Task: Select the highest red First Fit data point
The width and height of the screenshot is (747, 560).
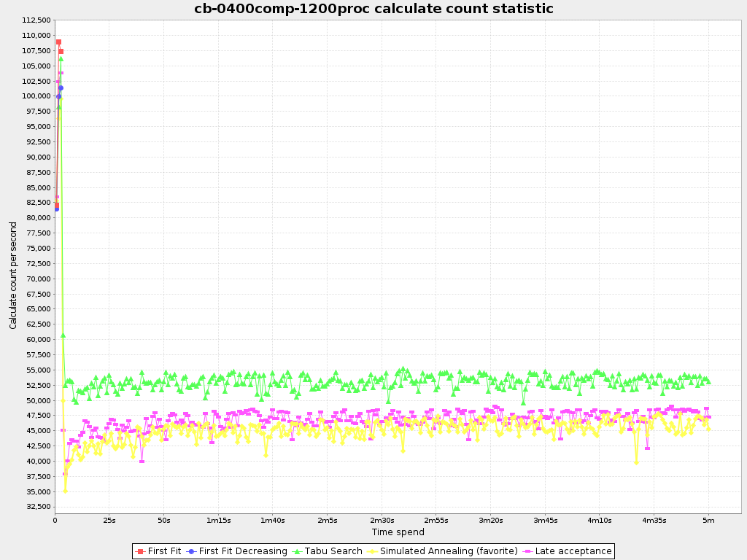Action: tap(58, 42)
